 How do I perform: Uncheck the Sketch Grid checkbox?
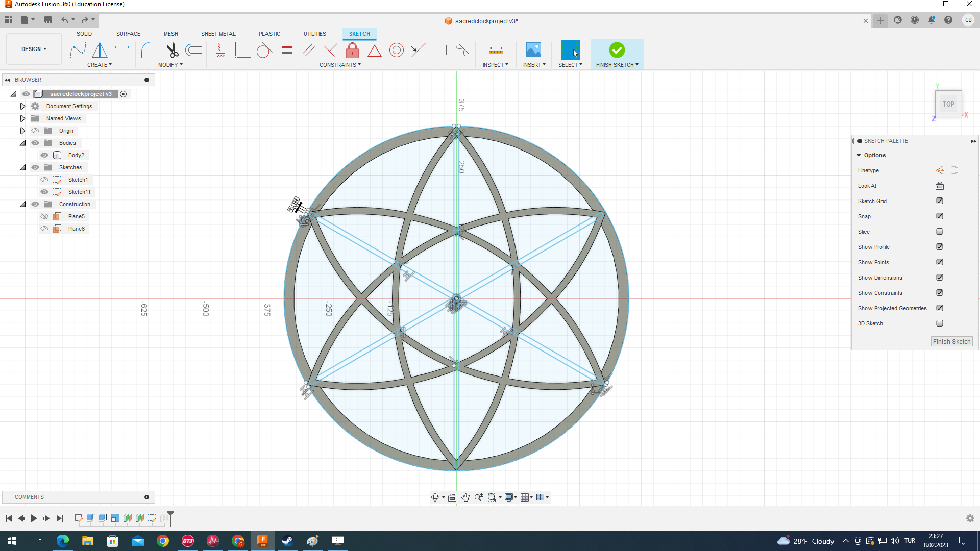point(940,201)
